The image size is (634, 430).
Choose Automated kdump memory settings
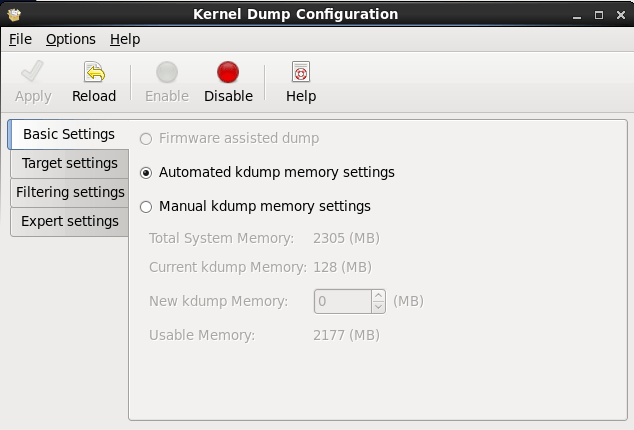pos(147,172)
